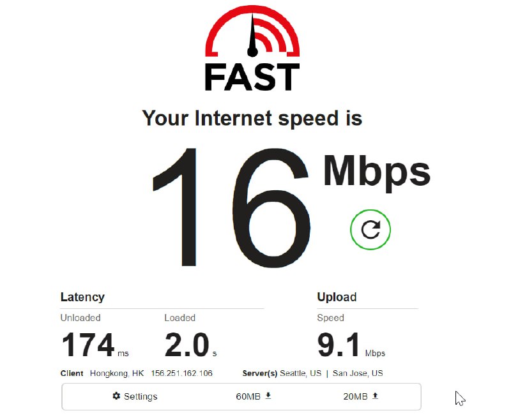Viewport: 511px width, 420px height.
Task: Click the Latency section heading
Action: pyautogui.click(x=82, y=297)
